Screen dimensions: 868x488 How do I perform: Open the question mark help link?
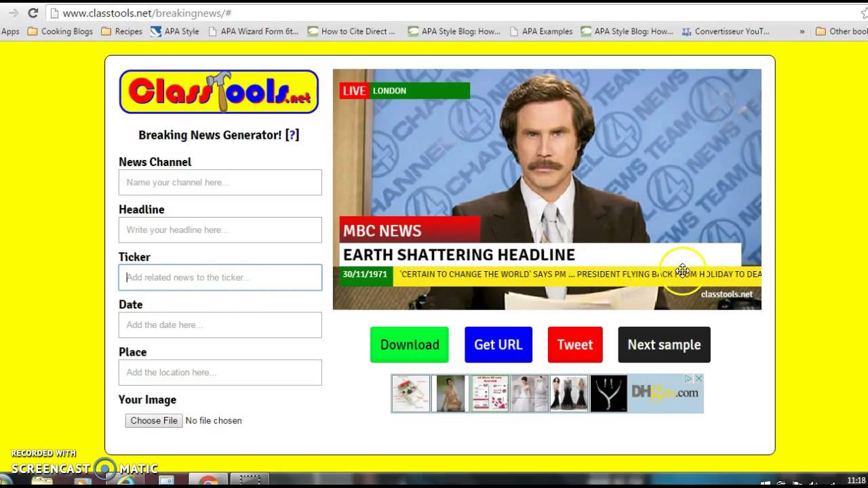(292, 135)
